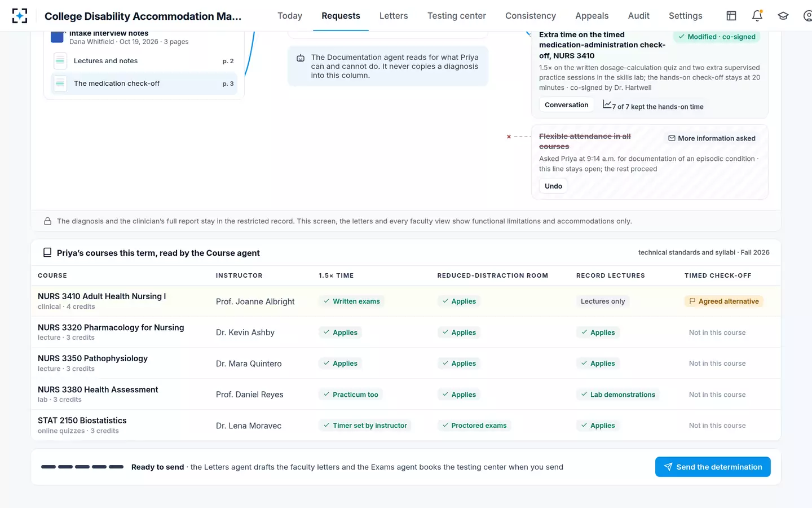Image resolution: width=812 pixels, height=508 pixels.
Task: Switch to the Today tab
Action: point(290,16)
